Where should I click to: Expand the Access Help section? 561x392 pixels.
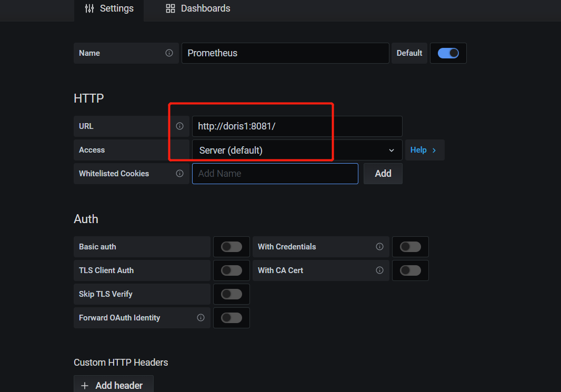click(425, 150)
